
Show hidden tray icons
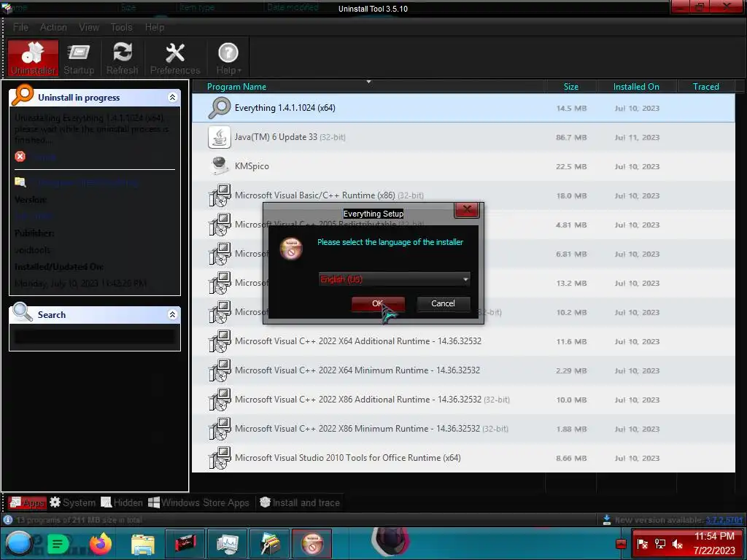coord(621,544)
